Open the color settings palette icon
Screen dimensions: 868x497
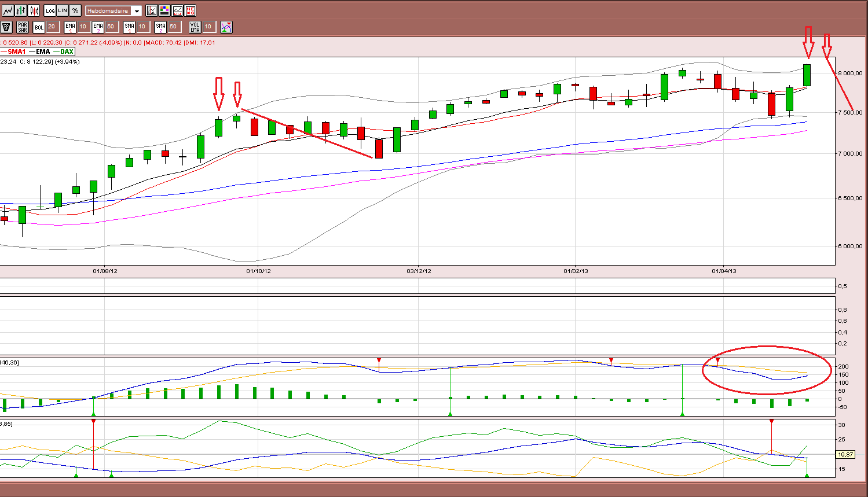tap(164, 10)
